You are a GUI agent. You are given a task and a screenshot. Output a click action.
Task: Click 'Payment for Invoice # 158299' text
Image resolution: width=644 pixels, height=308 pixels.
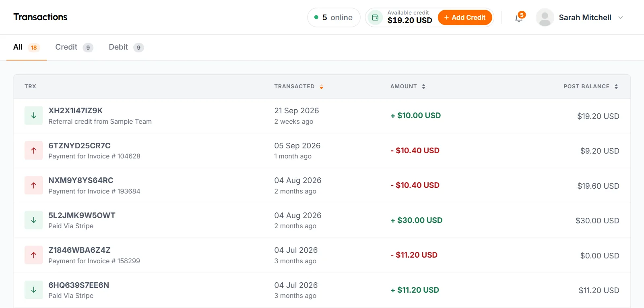94,261
